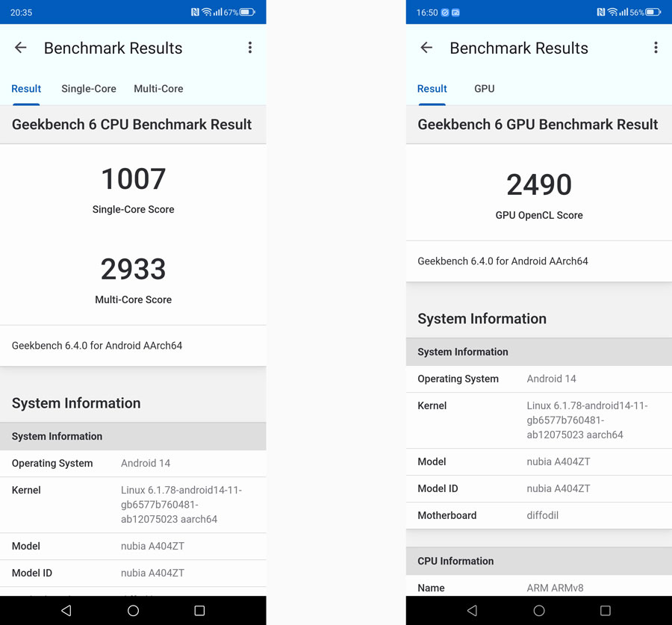Switch to GPU tab
Screen dimensions: 672x625
485,89
